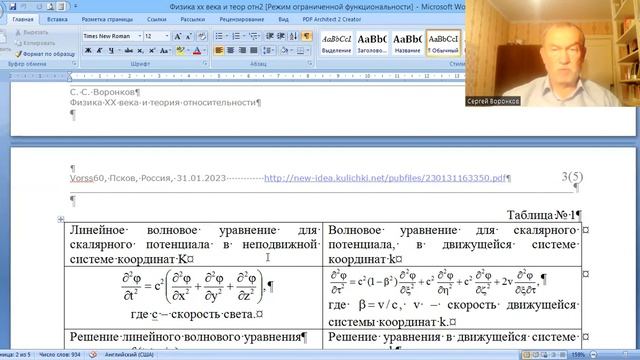Image resolution: width=640 pixels, height=360 pixels.
Task: Click the table move handle above table
Action: [61, 220]
